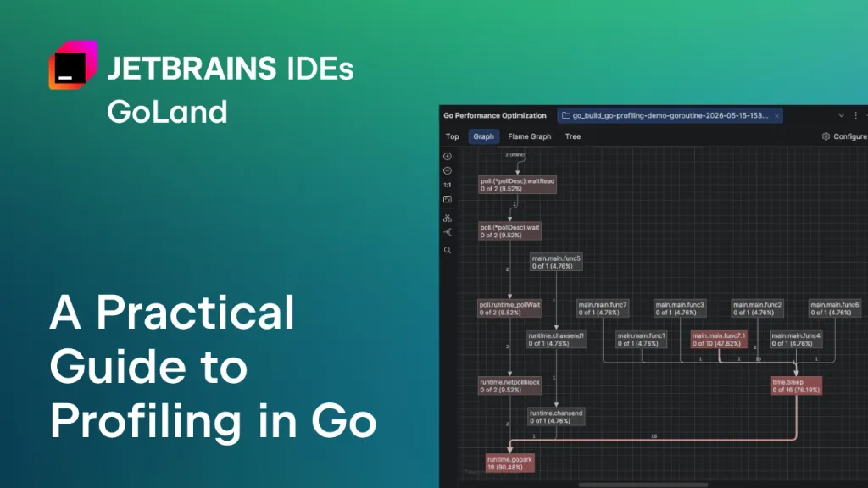This screenshot has width=868, height=488.
Task: Select the red runtime.gopark node
Action: (509, 463)
